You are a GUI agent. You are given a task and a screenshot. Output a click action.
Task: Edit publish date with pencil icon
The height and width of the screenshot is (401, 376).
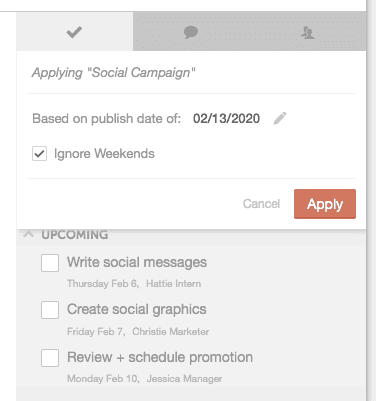[x=280, y=118]
